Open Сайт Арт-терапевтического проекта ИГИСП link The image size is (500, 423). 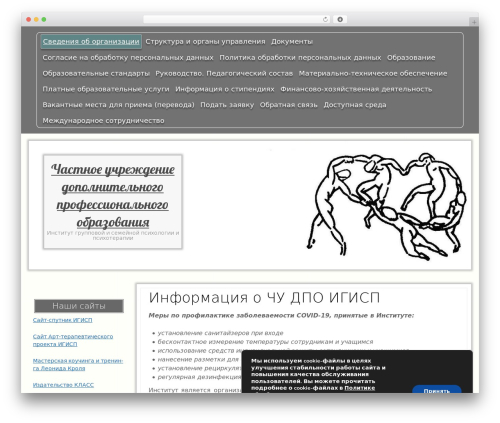pos(73,340)
